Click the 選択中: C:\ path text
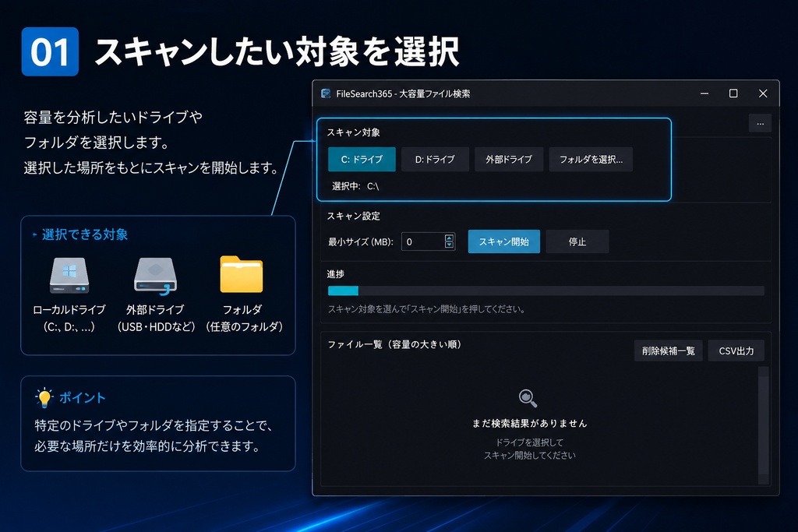 click(355, 186)
